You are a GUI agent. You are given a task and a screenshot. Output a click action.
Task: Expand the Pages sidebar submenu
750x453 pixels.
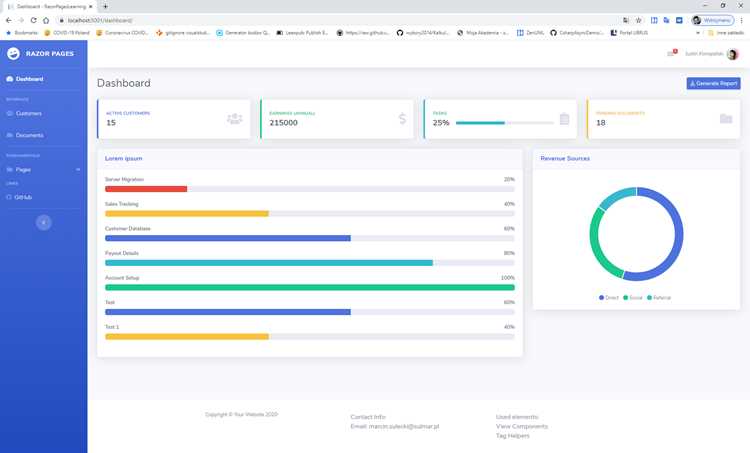coord(44,169)
